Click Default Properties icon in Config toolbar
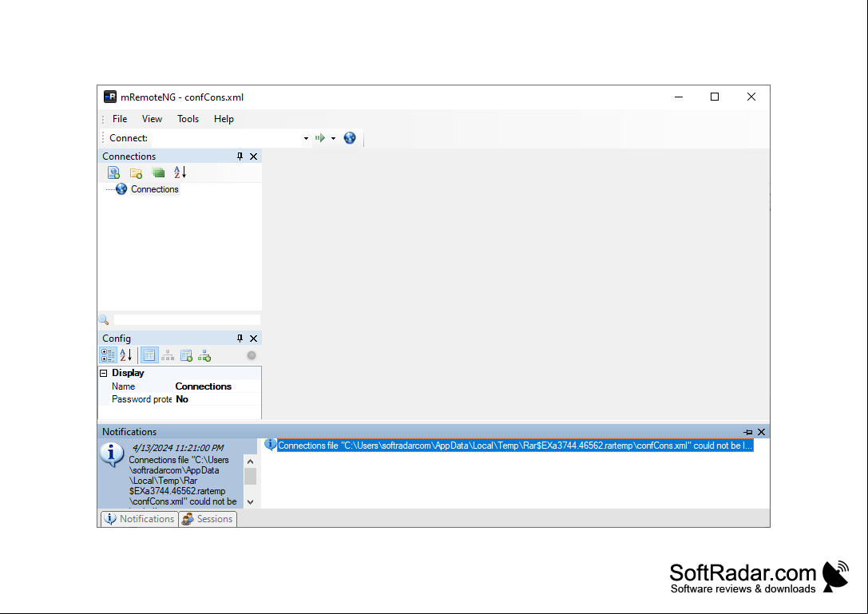 pyautogui.click(x=186, y=355)
